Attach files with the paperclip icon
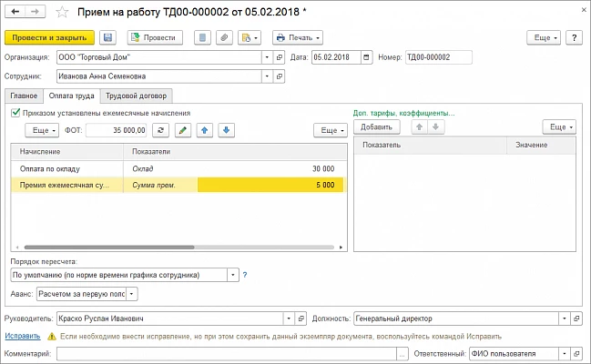This screenshot has height=364, width=591. coord(224,37)
